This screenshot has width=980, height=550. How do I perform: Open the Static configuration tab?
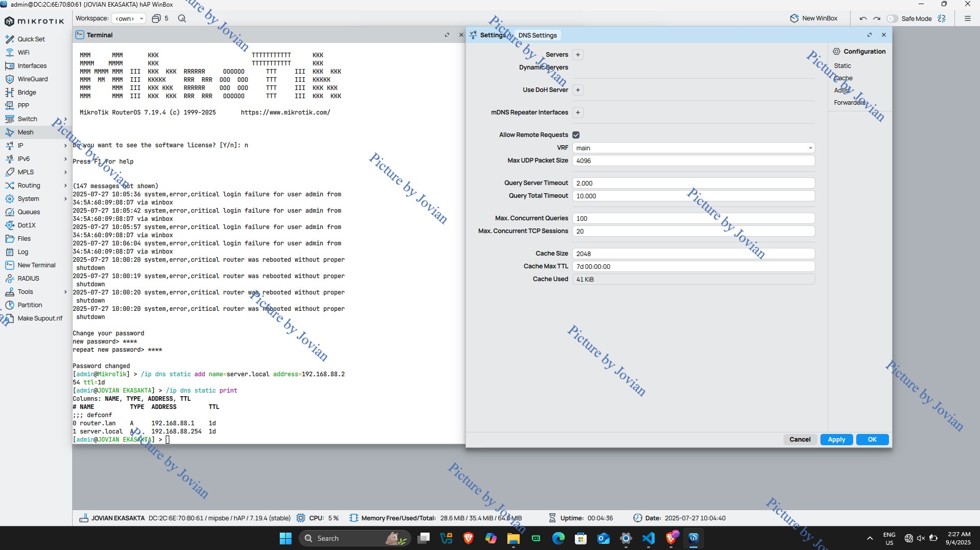click(x=842, y=66)
